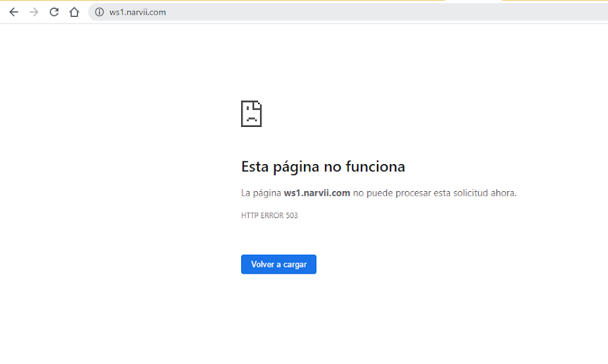
Task: Click the Volver a cargar button
Action: [x=278, y=264]
